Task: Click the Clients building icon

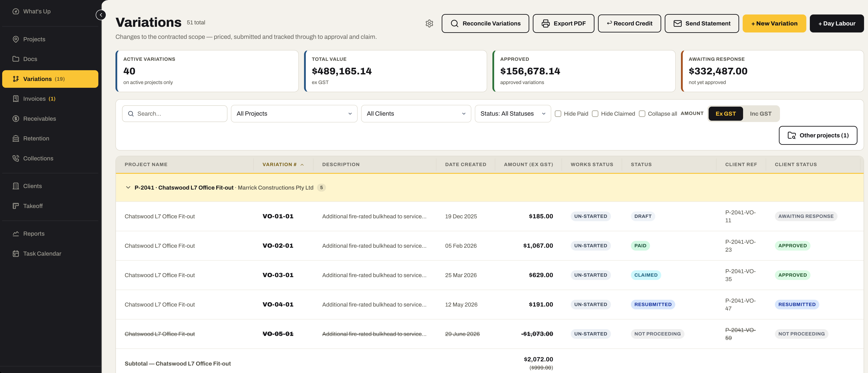Action: tap(16, 186)
